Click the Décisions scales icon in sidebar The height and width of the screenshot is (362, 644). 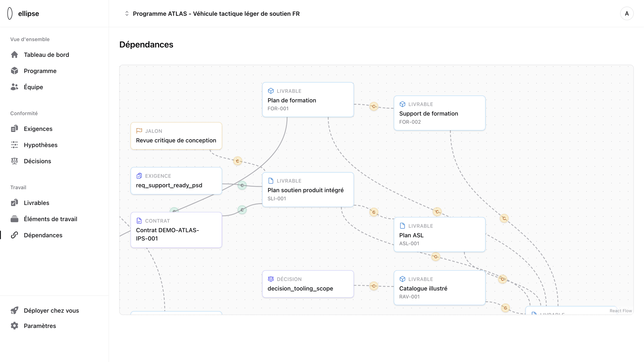[14, 161]
